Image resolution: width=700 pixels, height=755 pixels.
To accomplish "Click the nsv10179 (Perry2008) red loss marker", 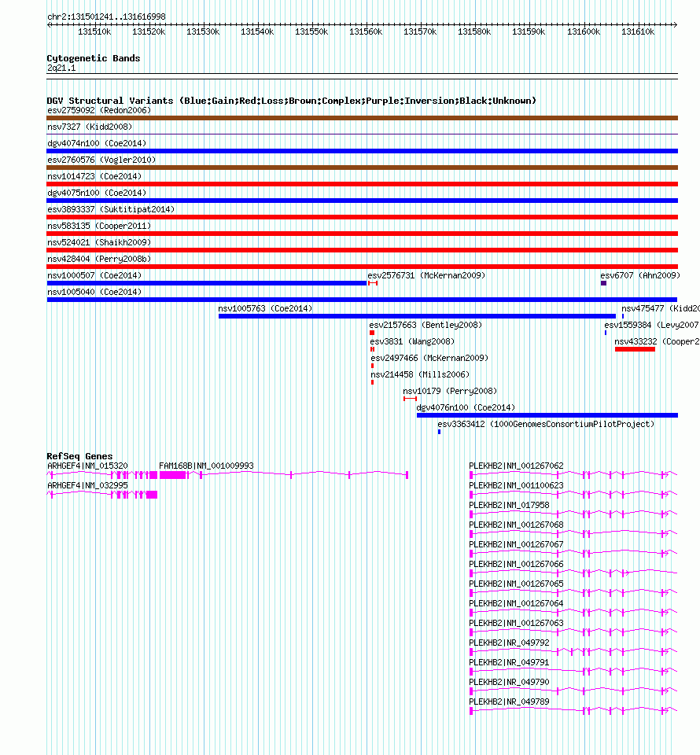I will (411, 399).
